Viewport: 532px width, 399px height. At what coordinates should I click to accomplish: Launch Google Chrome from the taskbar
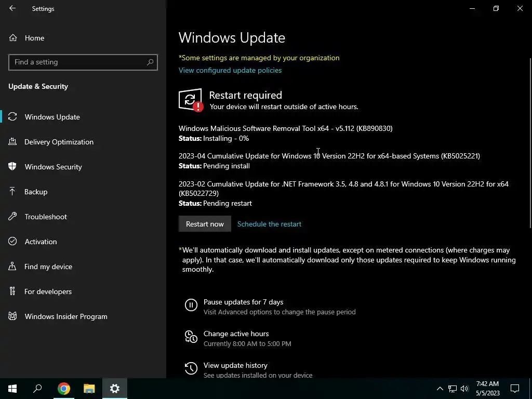[x=63, y=389]
